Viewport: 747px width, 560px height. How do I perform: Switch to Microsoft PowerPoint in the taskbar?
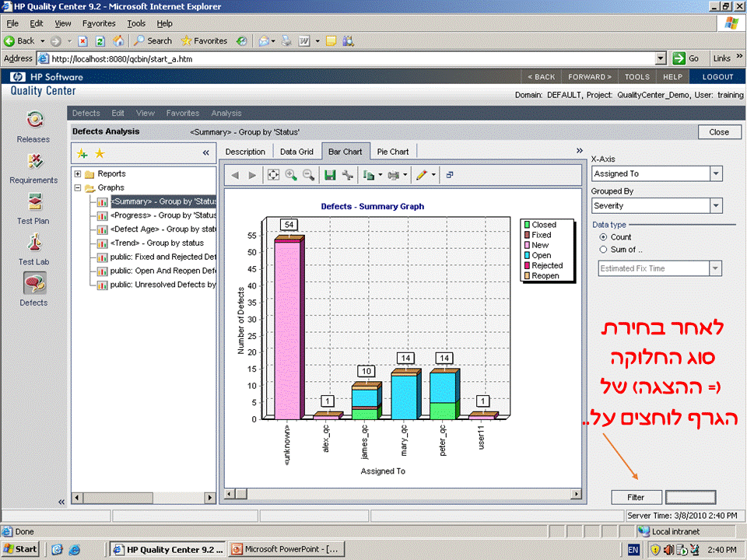(285, 550)
